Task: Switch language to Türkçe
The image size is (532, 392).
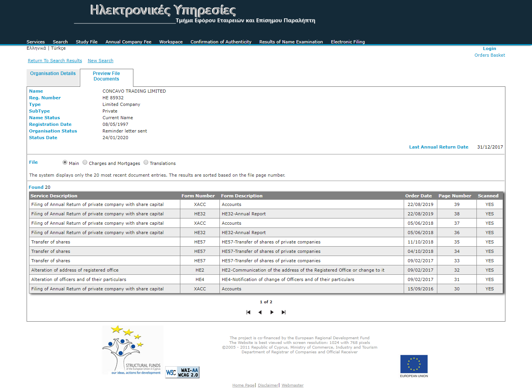Action: 58,48
